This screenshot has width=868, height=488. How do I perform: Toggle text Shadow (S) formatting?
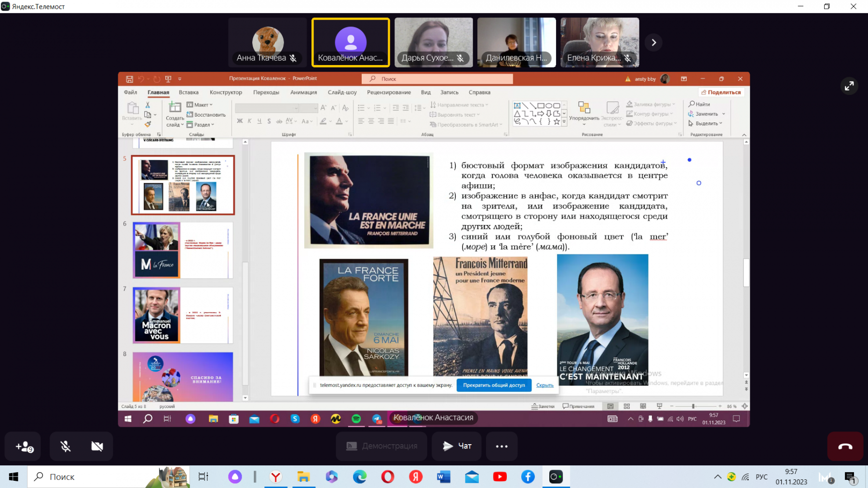click(x=269, y=121)
